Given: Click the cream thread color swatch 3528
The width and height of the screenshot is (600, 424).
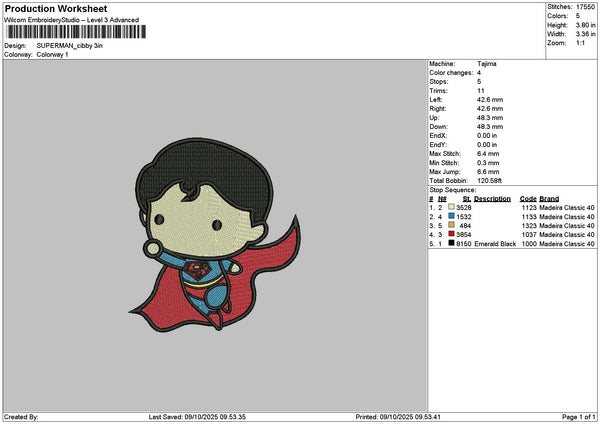Looking at the screenshot, I should pos(452,207).
